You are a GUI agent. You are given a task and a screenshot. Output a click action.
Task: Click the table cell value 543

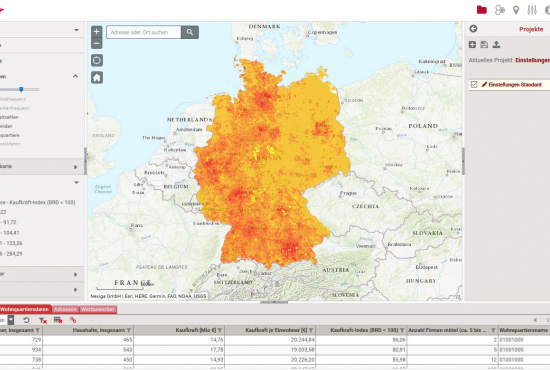click(127, 350)
